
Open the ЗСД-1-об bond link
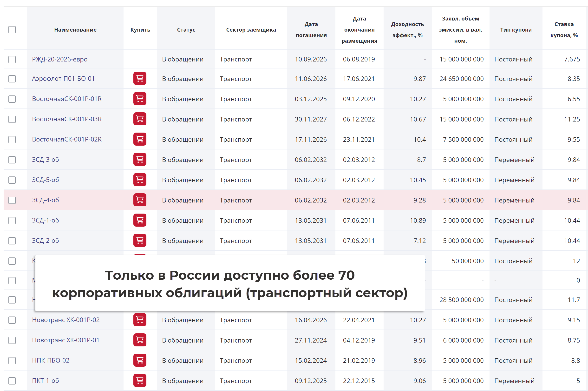tap(45, 220)
